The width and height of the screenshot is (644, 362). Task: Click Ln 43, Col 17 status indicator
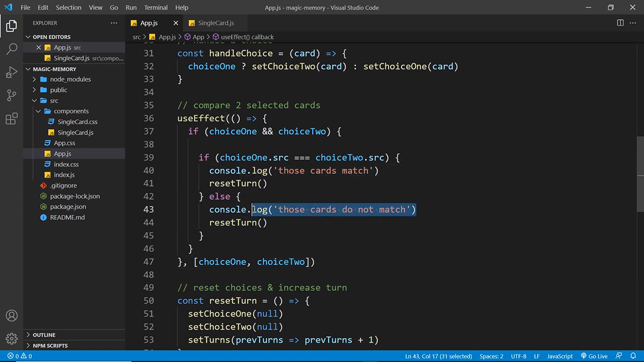click(x=438, y=356)
